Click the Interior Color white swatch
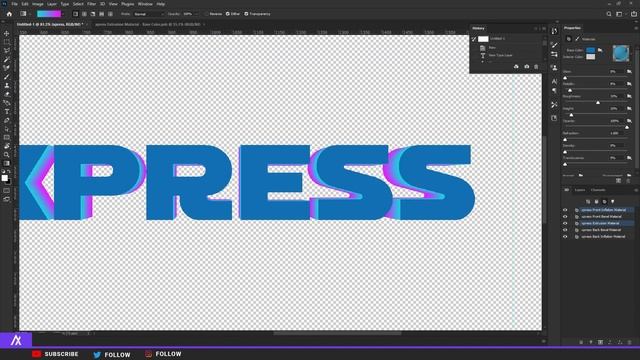This screenshot has width=640, height=360. [591, 57]
